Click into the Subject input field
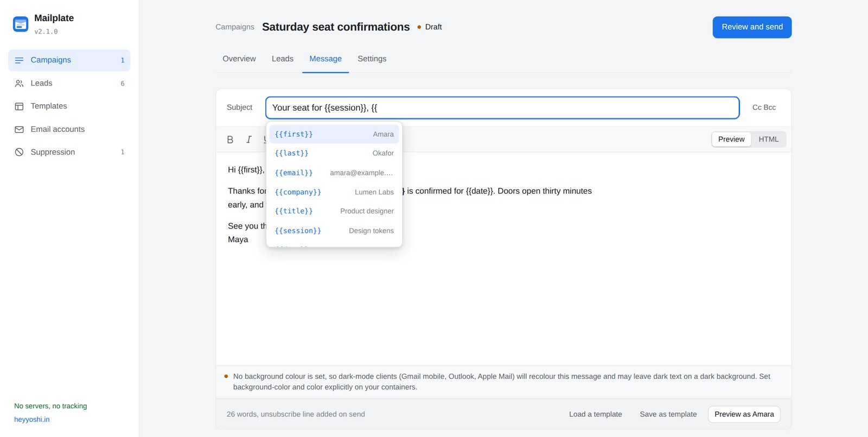Image resolution: width=868 pixels, height=437 pixels. click(502, 107)
